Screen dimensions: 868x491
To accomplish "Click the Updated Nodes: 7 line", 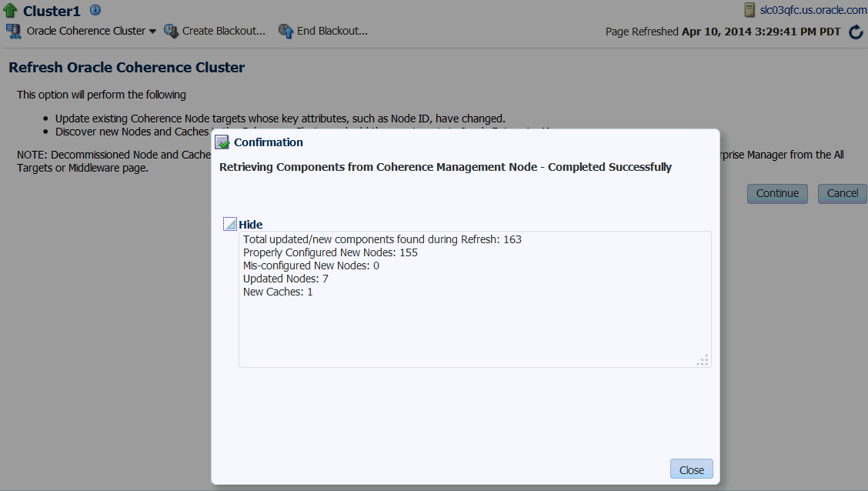I will [285, 279].
